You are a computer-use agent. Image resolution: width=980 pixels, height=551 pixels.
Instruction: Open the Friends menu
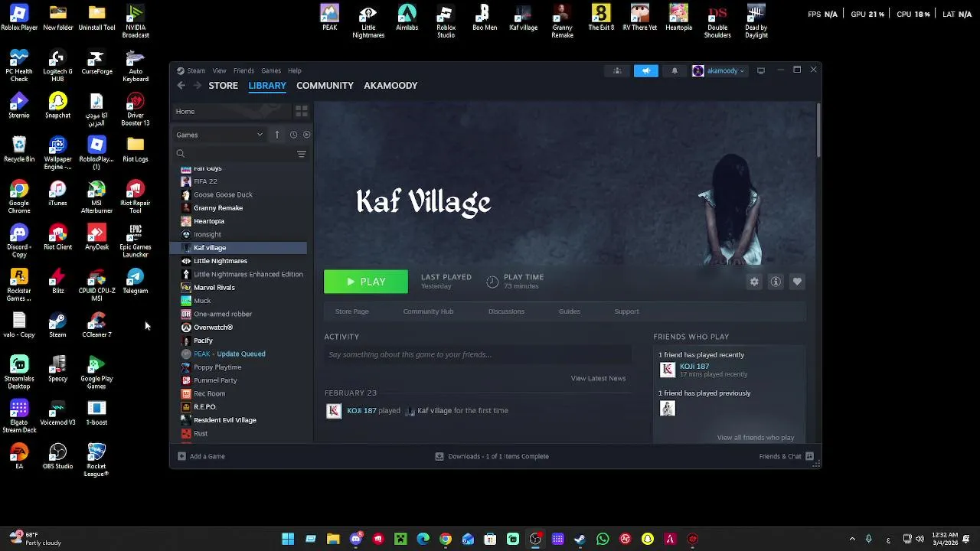point(243,70)
